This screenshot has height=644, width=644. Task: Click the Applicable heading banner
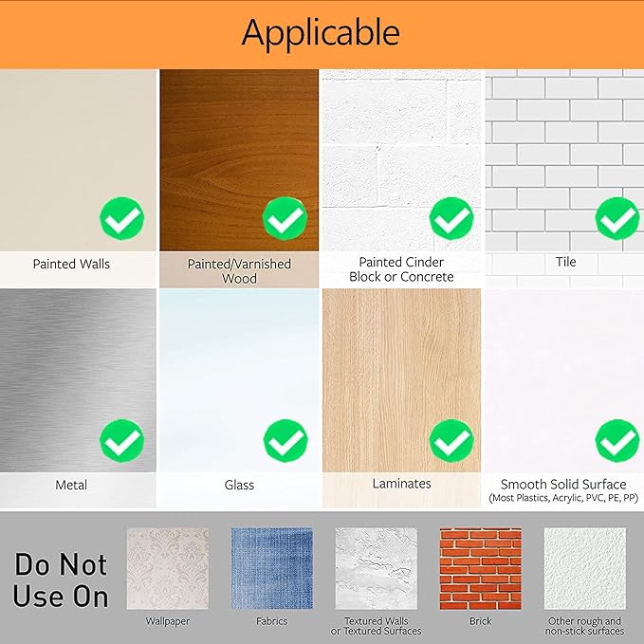[x=322, y=34]
